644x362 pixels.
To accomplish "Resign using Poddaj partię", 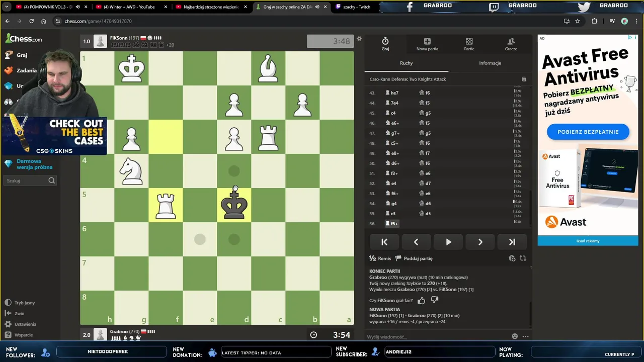I will coord(414,258).
